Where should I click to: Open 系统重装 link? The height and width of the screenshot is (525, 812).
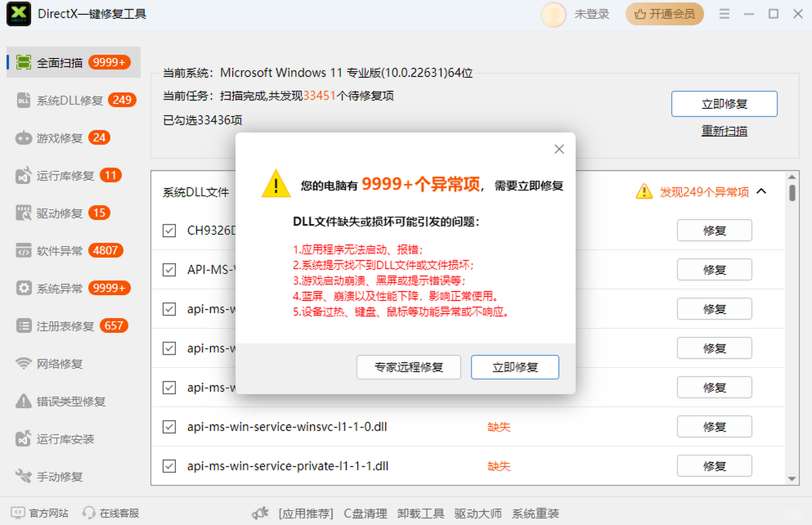click(x=535, y=513)
